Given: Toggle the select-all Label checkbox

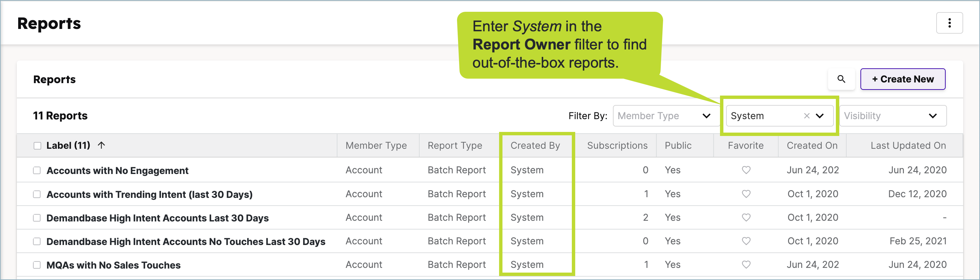Looking at the screenshot, I should [37, 146].
